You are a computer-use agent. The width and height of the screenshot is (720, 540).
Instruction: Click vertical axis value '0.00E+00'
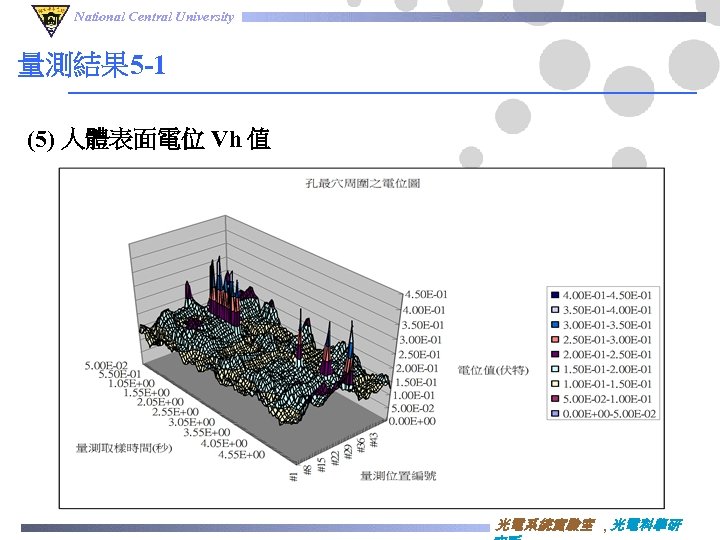pos(412,421)
